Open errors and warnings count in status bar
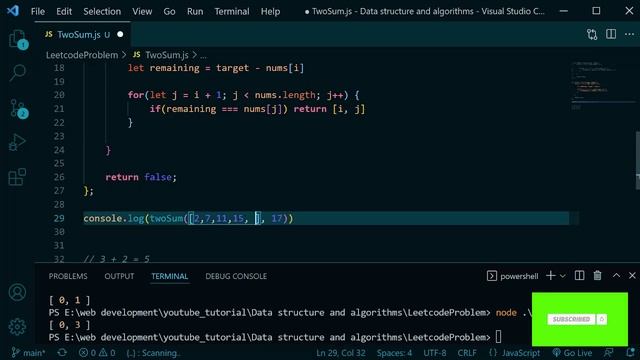Viewport: 640px width, 360px height. 97,353
